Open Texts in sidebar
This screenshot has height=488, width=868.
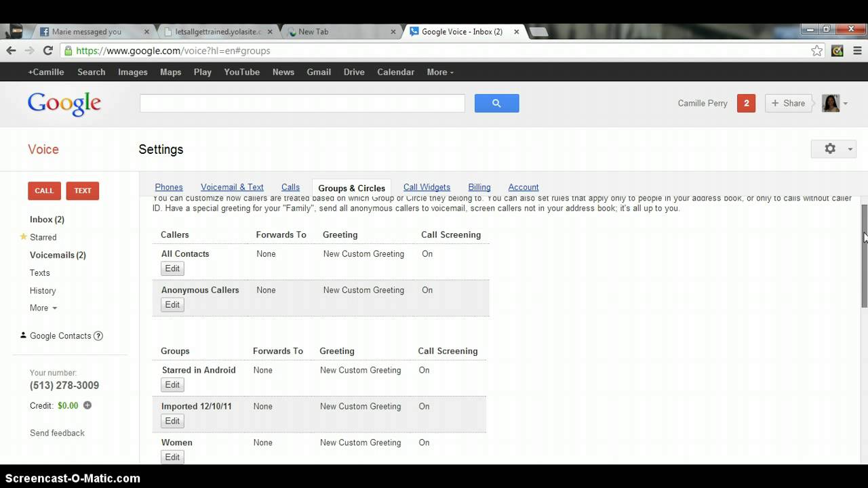[x=39, y=272]
